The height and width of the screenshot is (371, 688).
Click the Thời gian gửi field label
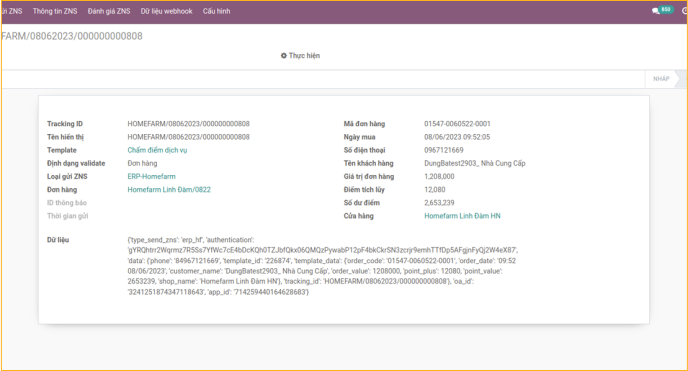coord(68,216)
